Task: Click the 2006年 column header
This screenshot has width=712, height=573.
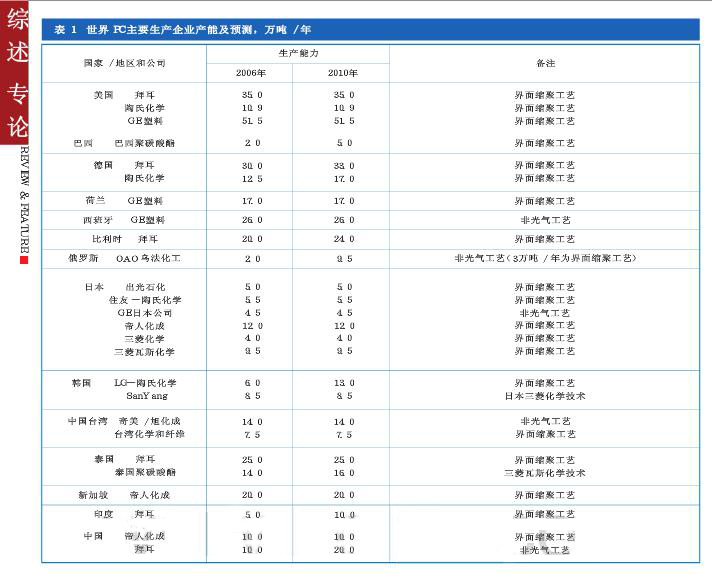Action: coord(251,73)
